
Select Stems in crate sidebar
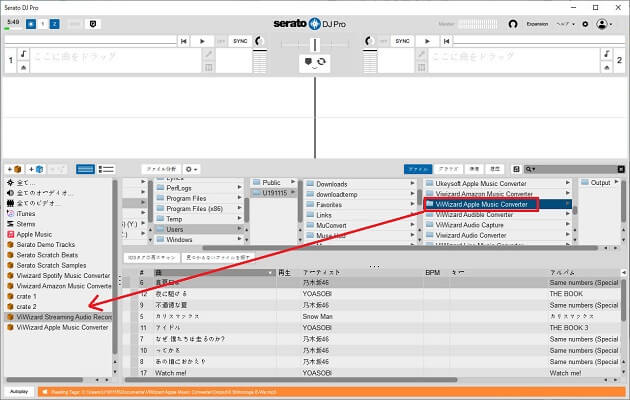tap(26, 224)
